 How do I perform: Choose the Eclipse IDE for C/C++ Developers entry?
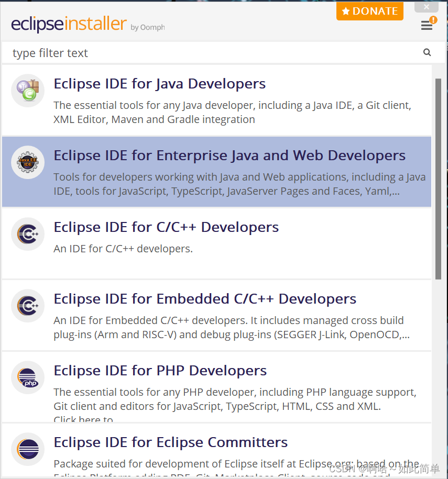click(166, 227)
